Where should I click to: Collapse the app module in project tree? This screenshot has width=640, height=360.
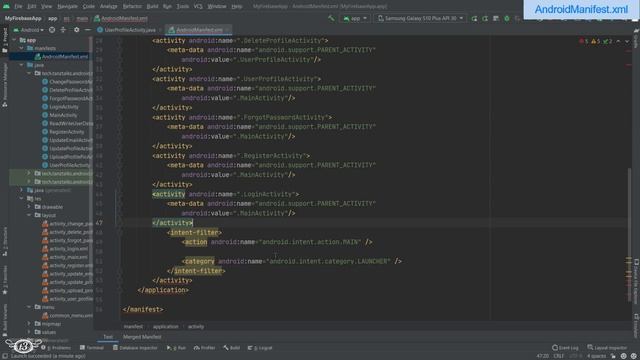[x=15, y=40]
